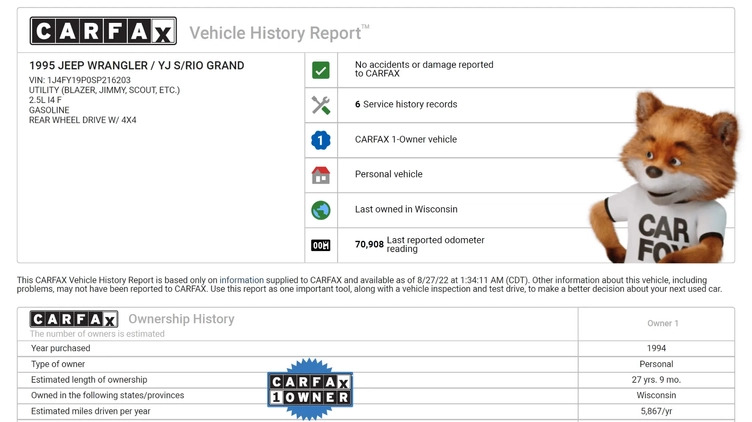Click the VIN number line
This screenshot has width=752, height=422.
(80, 80)
